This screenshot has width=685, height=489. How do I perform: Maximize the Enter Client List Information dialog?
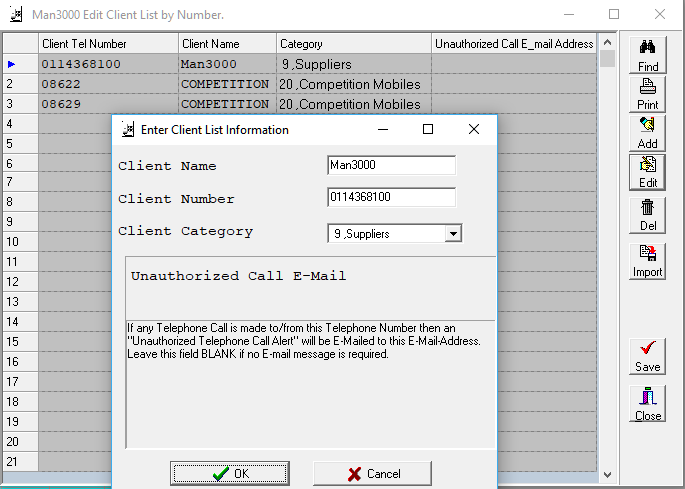click(x=428, y=129)
